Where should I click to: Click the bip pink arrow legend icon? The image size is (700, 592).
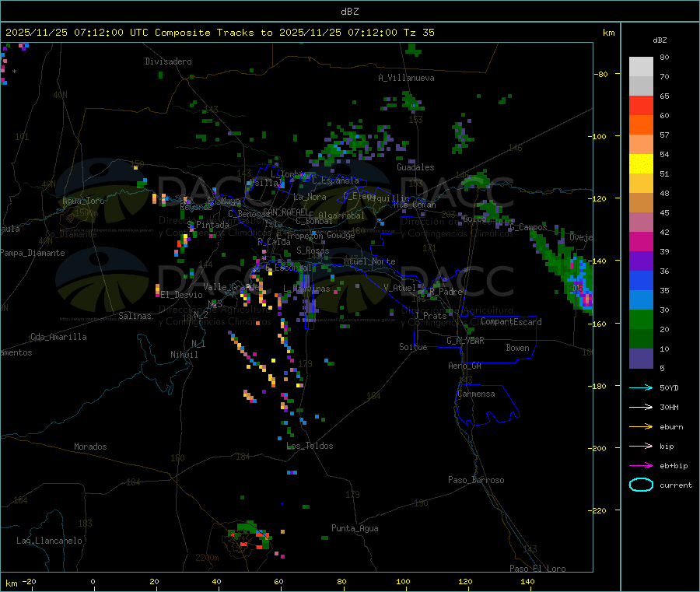(x=641, y=446)
